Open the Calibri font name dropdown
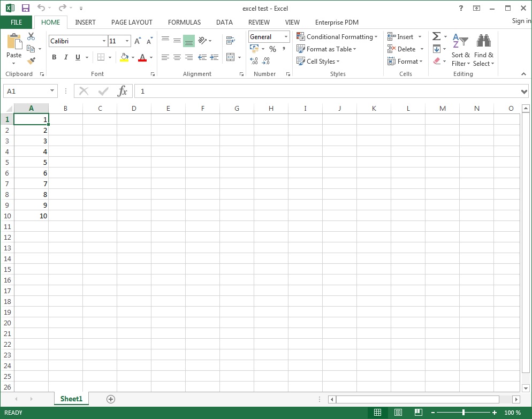 (104, 41)
